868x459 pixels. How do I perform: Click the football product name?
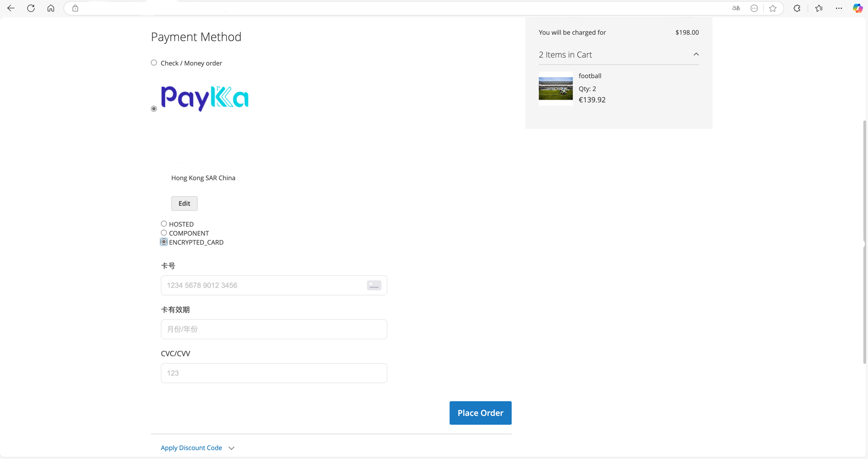(590, 76)
